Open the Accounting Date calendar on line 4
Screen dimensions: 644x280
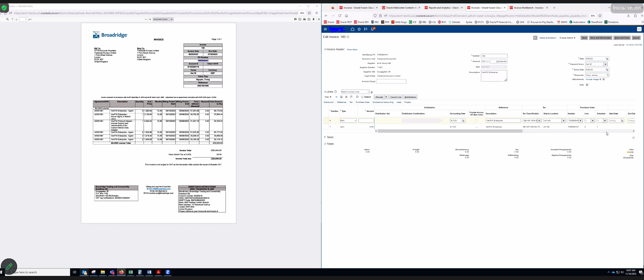pos(463,120)
